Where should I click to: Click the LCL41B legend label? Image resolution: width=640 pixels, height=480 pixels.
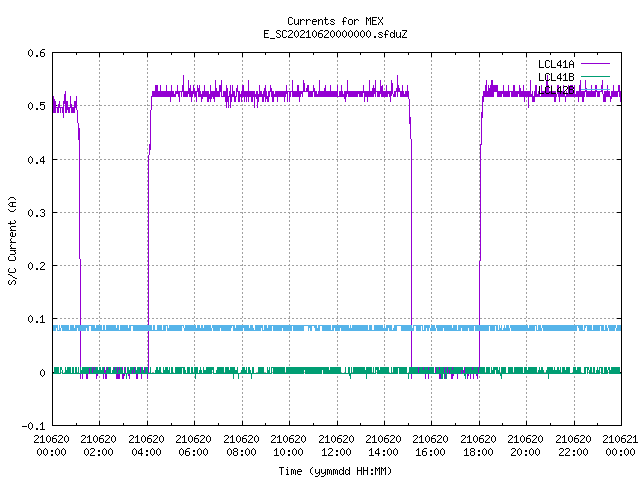556,77
